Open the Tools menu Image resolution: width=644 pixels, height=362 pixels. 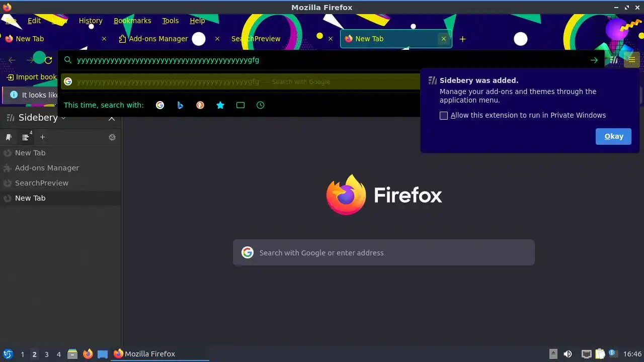(x=170, y=21)
